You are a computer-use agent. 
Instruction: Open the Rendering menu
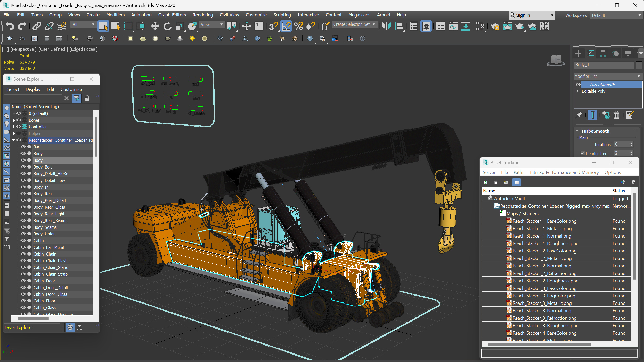(202, 15)
